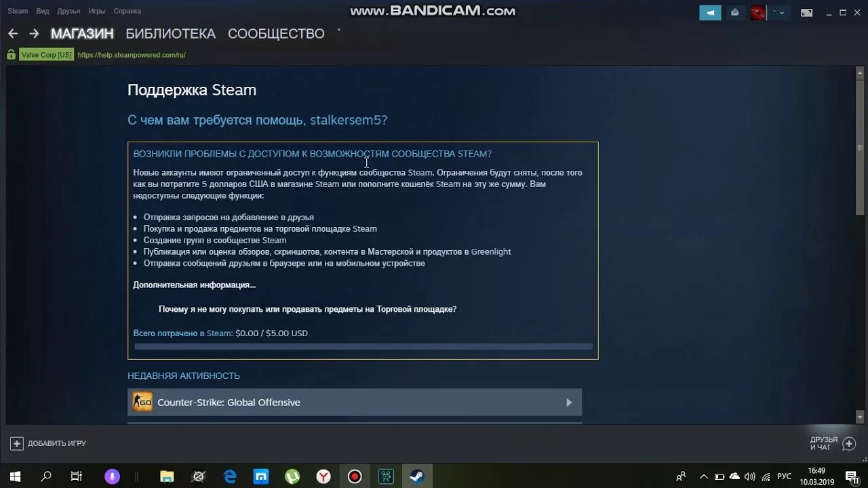The image size is (868, 488).
Task: Click the red profile avatar
Action: 757,12
